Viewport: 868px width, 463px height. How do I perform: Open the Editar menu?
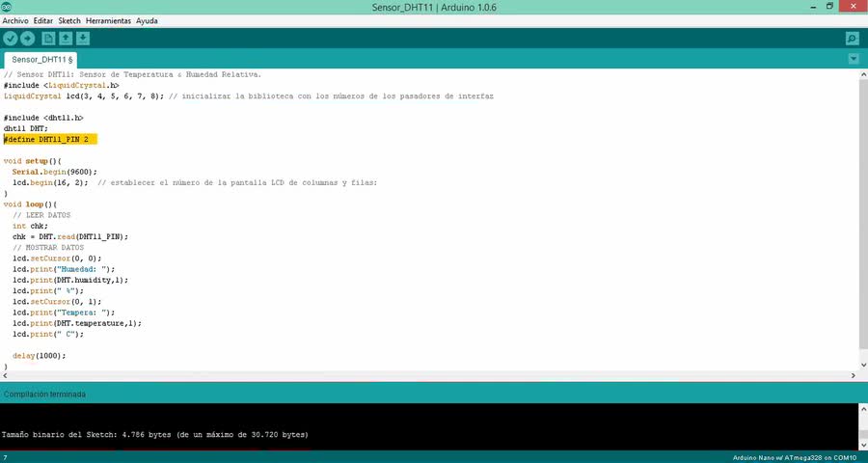[43, 20]
